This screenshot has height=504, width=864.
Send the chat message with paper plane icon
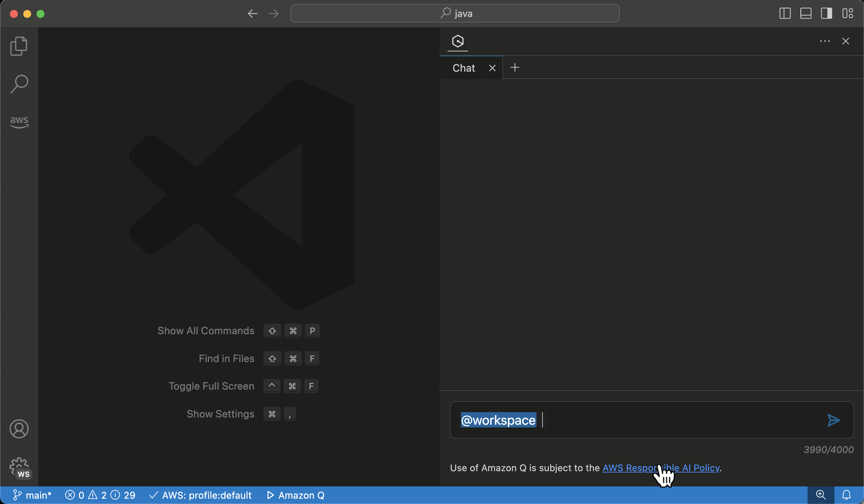tap(834, 420)
